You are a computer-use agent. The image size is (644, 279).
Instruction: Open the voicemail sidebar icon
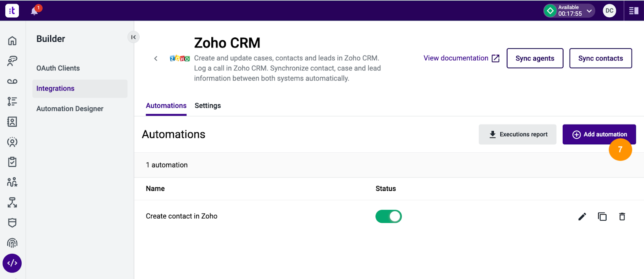[12, 81]
